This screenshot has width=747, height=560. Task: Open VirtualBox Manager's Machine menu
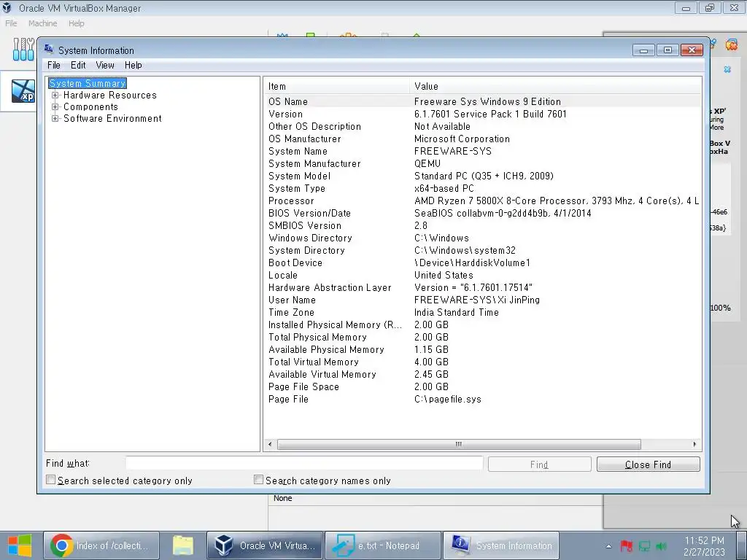[x=42, y=23]
